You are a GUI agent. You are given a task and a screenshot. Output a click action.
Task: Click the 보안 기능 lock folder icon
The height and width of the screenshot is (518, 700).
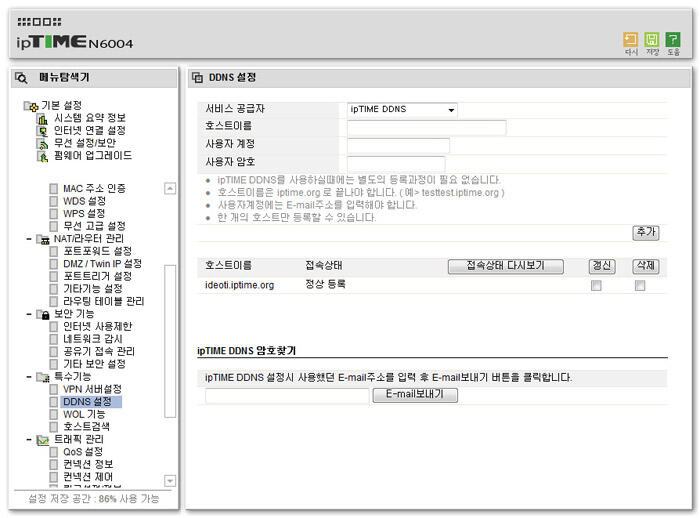point(43,315)
